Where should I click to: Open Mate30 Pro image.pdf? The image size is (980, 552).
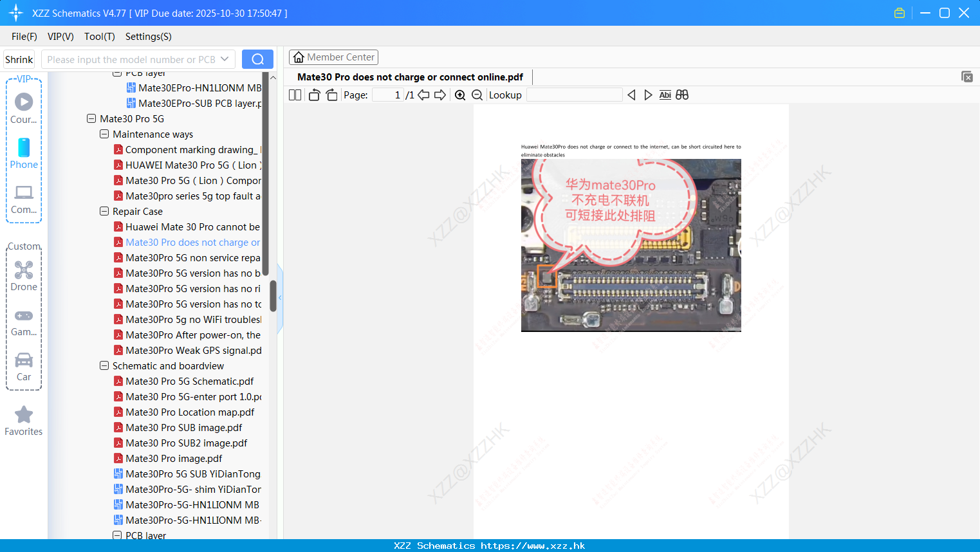(x=168, y=458)
